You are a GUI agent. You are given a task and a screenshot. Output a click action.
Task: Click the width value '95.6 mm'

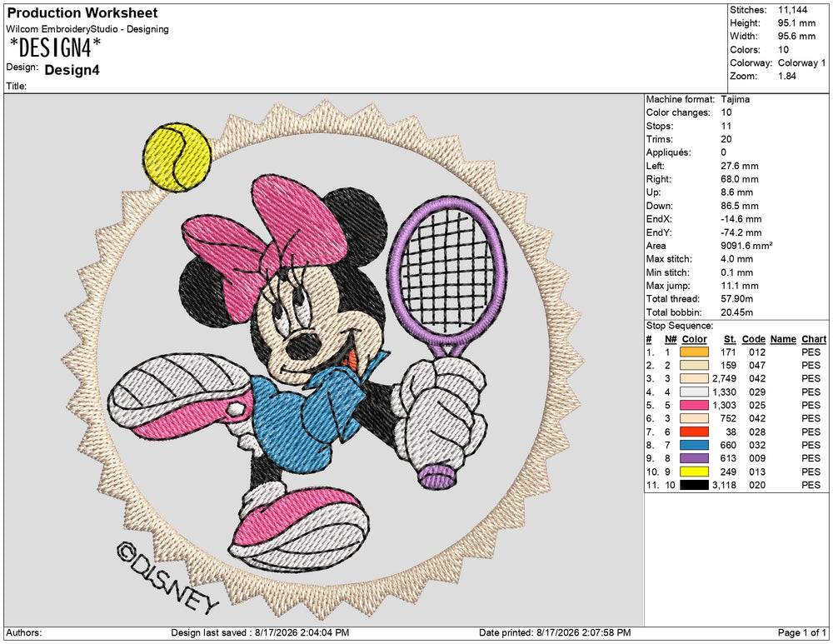(x=796, y=36)
